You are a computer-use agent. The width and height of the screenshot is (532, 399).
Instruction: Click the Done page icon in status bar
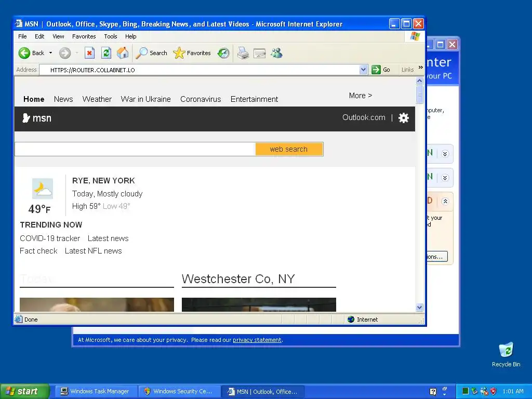(x=18, y=320)
